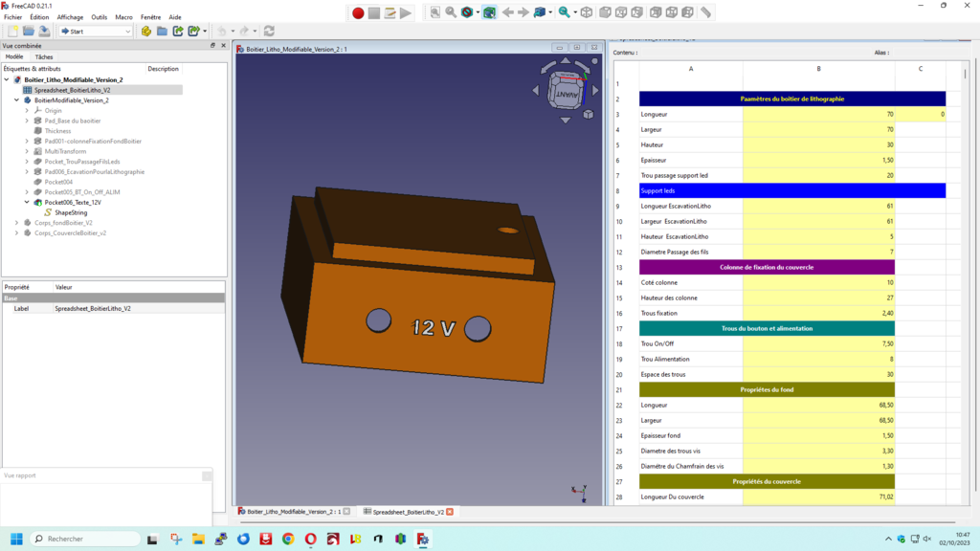
Task: Switch to the Tâches tab
Action: click(x=44, y=57)
